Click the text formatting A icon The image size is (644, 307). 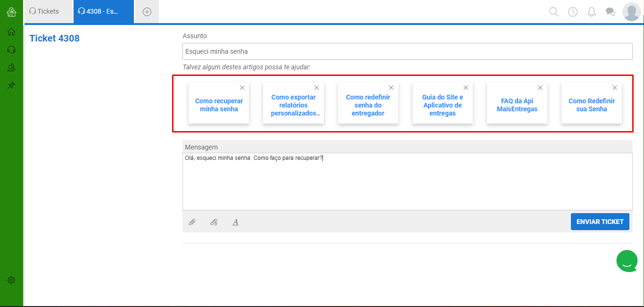[235, 222]
